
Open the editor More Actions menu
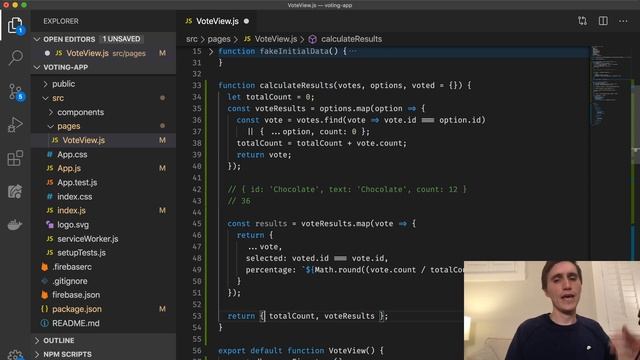(623, 21)
